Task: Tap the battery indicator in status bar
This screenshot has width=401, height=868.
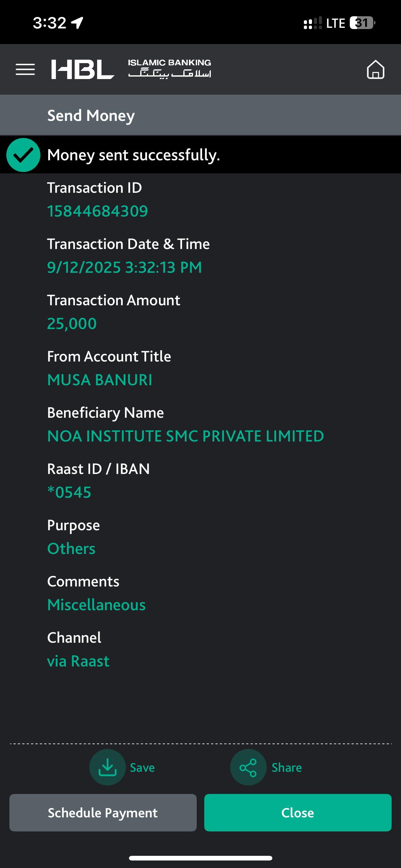Action: click(362, 23)
